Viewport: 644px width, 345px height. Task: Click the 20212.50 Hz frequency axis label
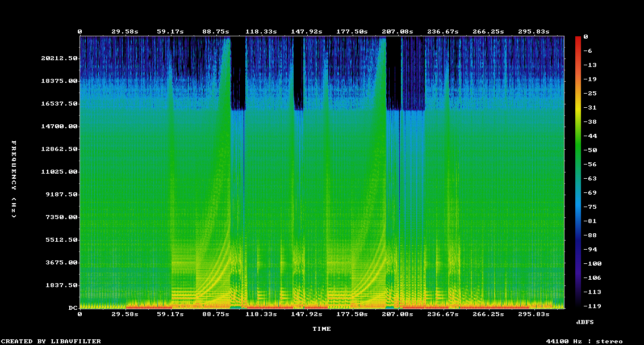[x=60, y=58]
